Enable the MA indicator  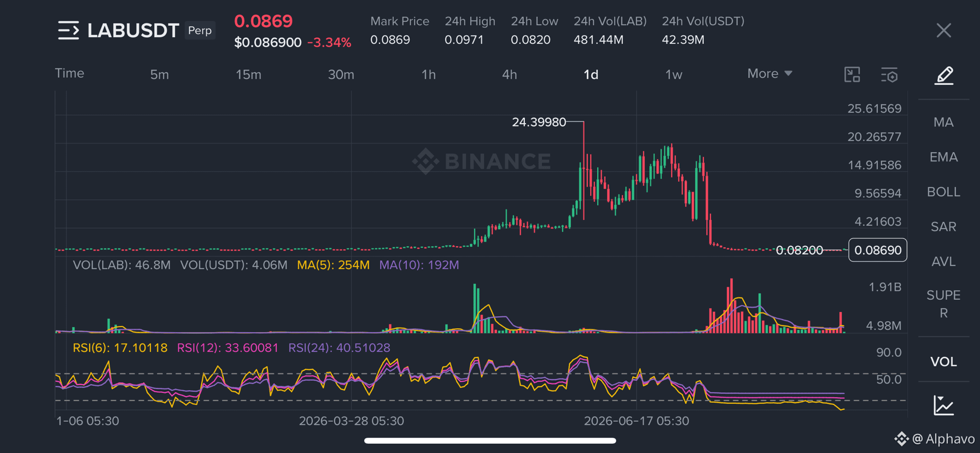[943, 122]
